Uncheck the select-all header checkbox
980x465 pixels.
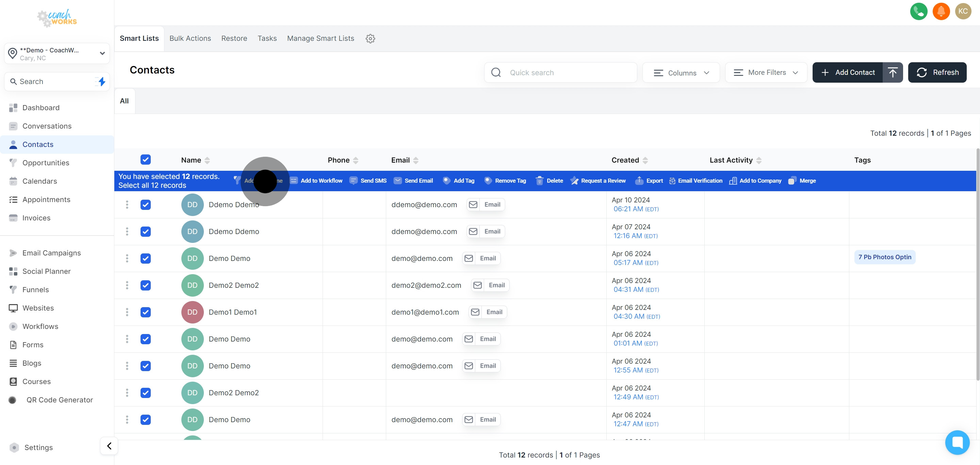145,160
